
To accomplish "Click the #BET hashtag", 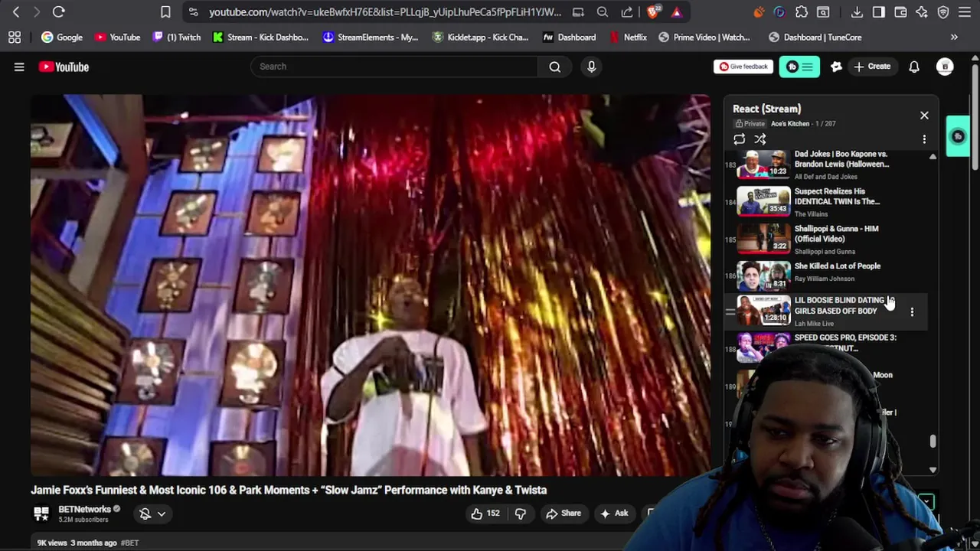I will point(129,543).
